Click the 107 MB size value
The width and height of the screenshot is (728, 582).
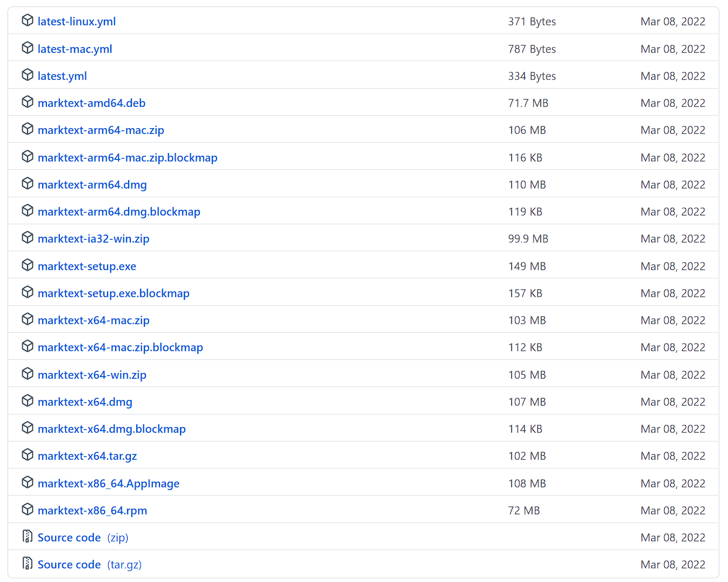point(527,402)
